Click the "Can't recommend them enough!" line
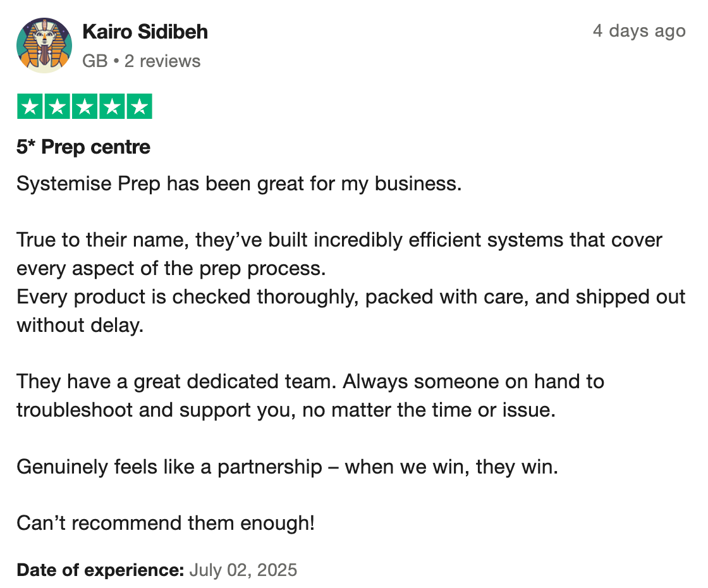Viewport: 708px width, 588px height. [x=165, y=523]
